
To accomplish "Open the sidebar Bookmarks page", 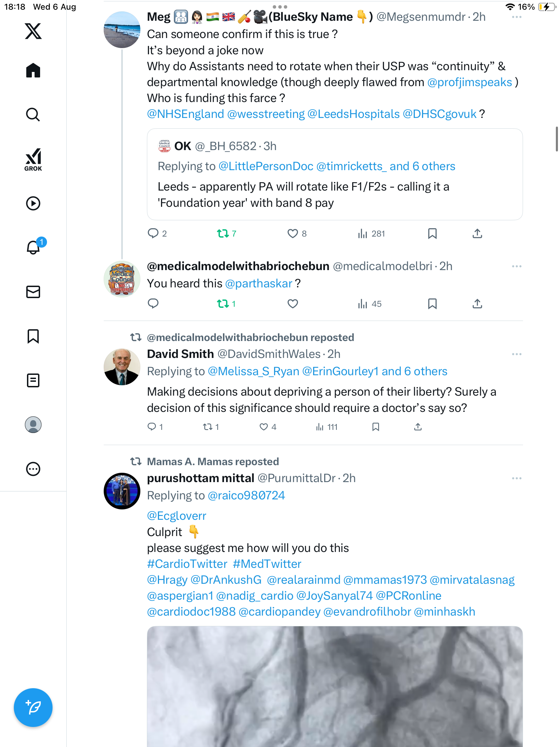I will 33,336.
